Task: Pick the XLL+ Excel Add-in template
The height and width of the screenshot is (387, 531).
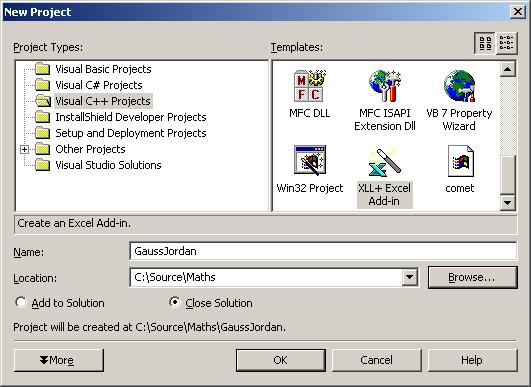Action: point(385,177)
